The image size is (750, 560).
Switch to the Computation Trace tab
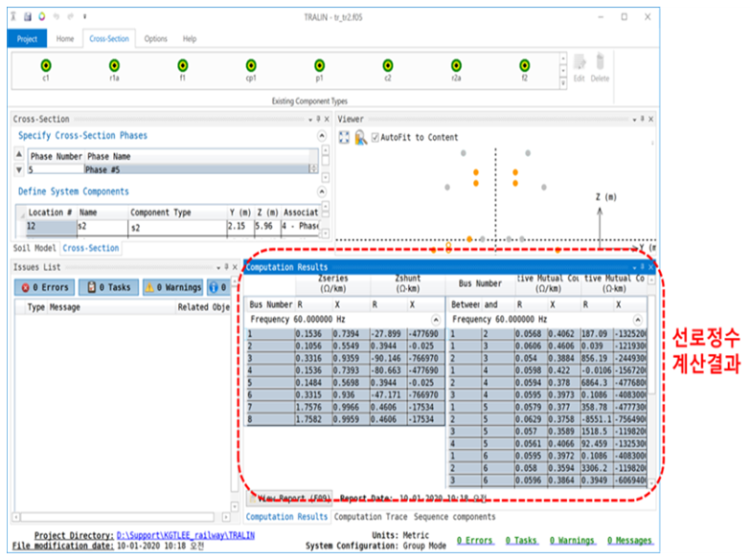click(x=371, y=517)
